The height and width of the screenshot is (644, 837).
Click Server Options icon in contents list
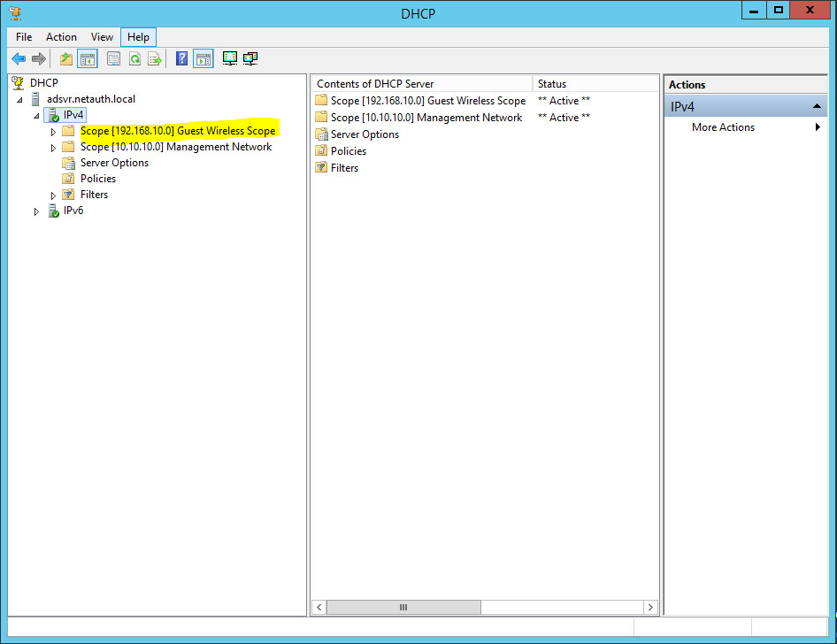point(321,134)
